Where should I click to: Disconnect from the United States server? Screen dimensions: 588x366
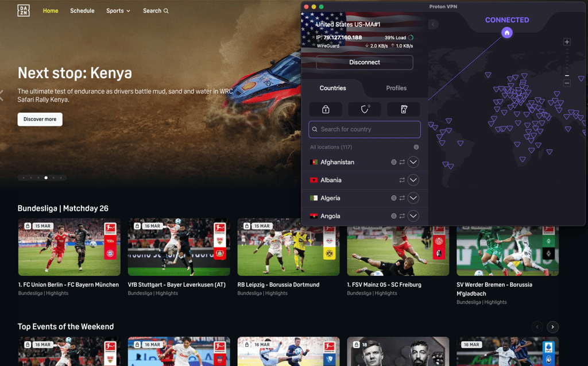click(365, 62)
